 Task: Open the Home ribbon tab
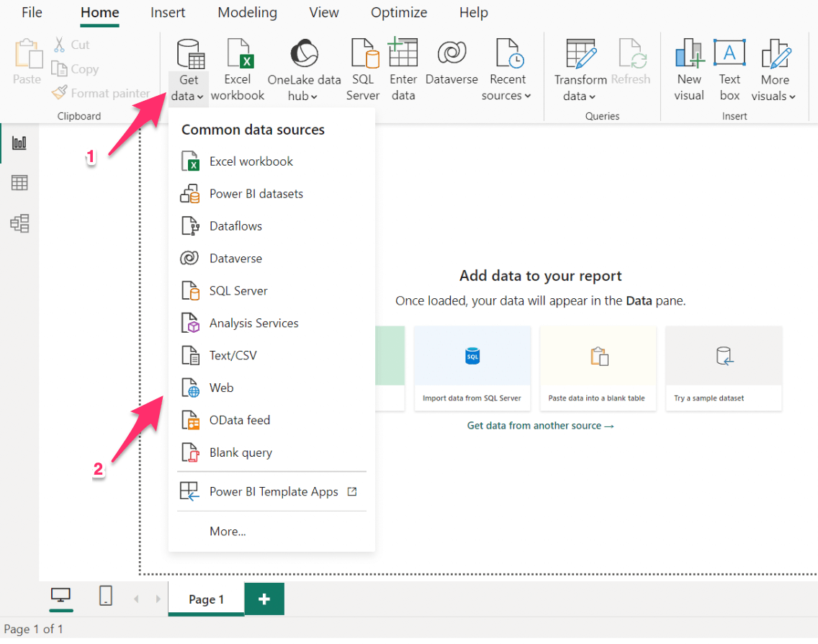[x=99, y=12]
